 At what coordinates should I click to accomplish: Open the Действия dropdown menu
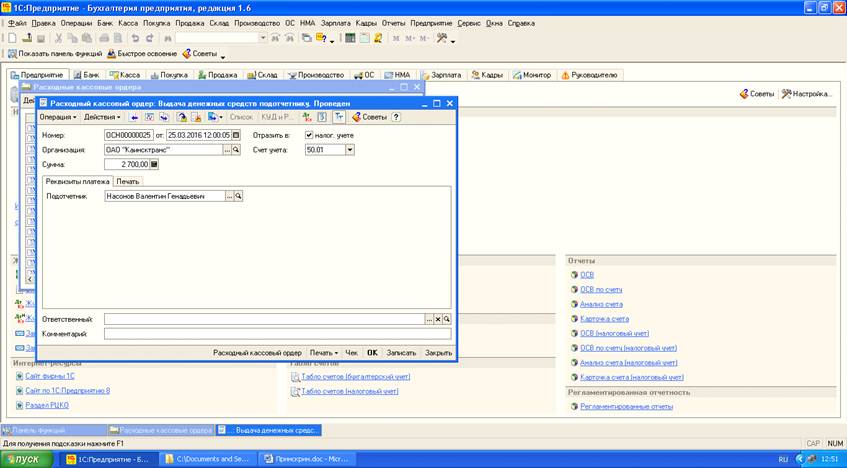tap(102, 117)
